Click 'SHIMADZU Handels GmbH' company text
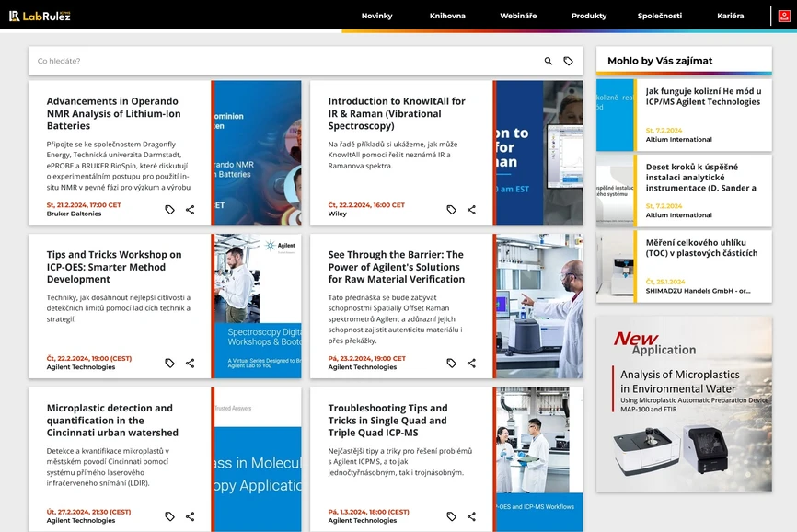The image size is (797, 532). [698, 291]
